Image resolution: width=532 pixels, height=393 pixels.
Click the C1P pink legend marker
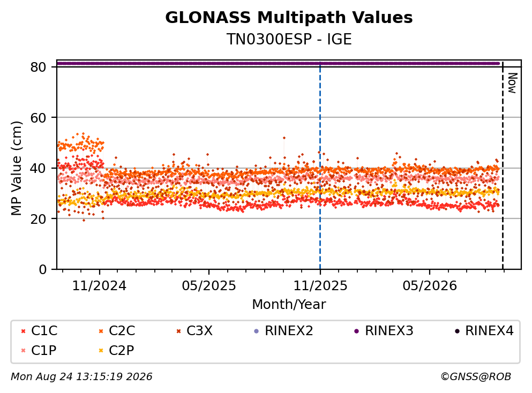(x=23, y=351)
